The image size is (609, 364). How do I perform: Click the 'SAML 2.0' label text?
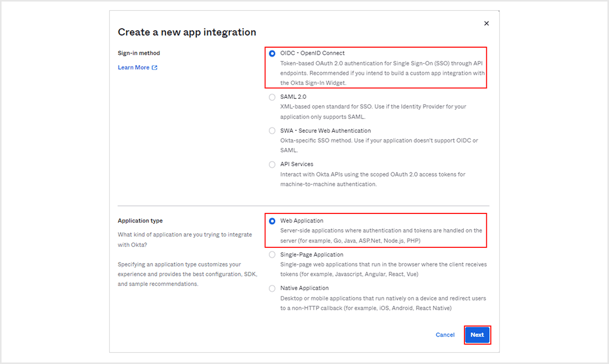(293, 97)
